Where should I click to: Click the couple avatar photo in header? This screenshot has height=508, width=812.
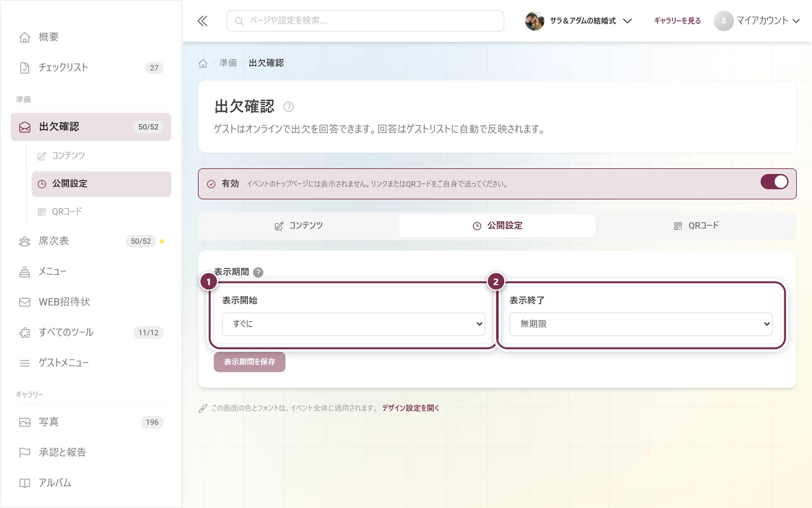535,21
